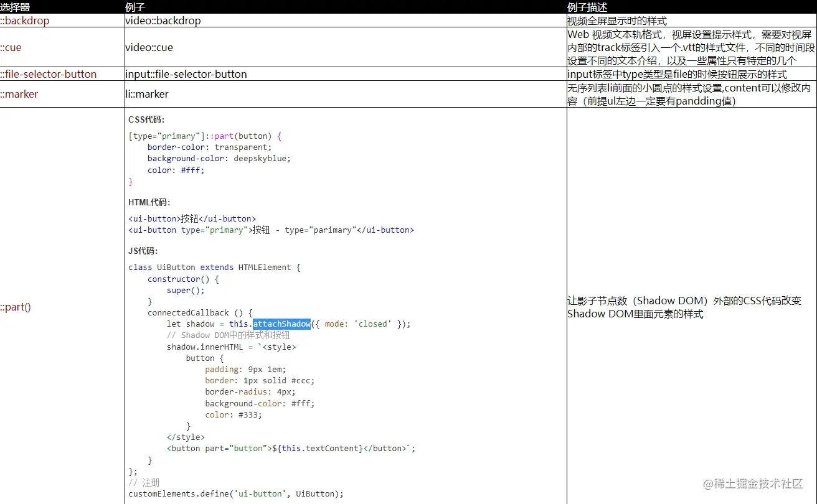817x504 pixels.
Task: Click the constructor() code line
Action: click(183, 279)
